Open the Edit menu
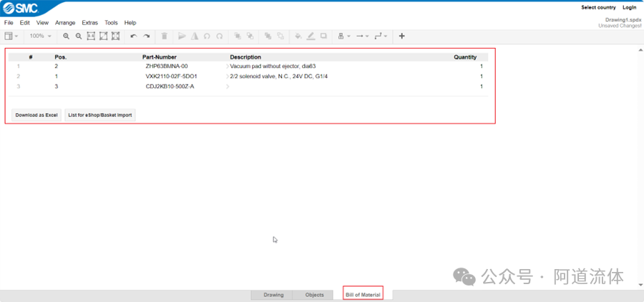Screen dimensions: 644x302 pos(24,23)
